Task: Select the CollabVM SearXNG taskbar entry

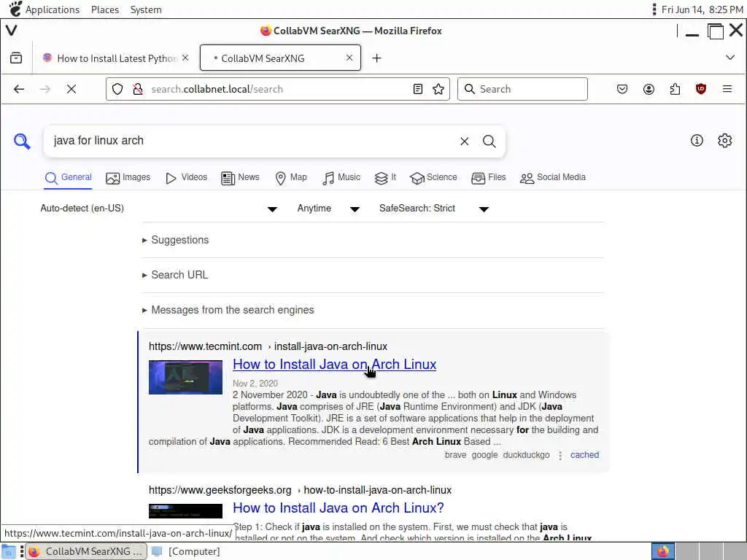Action: [86, 551]
